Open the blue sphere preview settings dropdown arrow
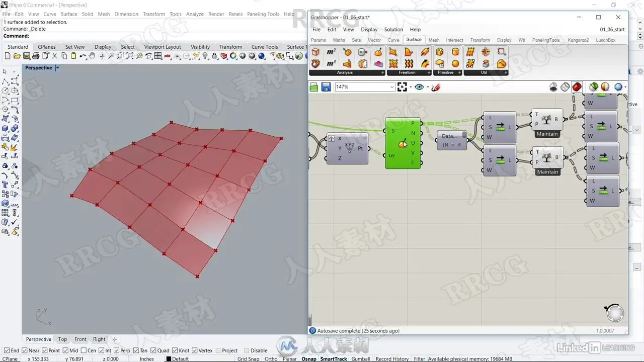 click(625, 87)
